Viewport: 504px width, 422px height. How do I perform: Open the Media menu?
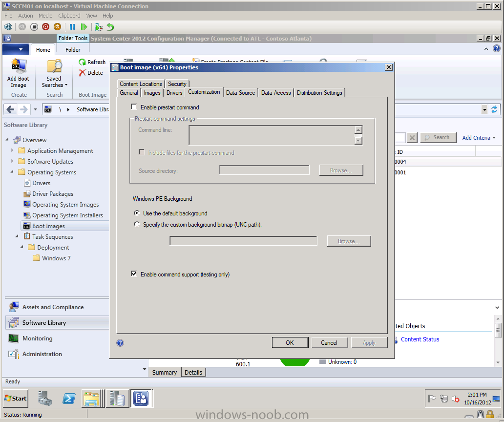pyautogui.click(x=45, y=16)
